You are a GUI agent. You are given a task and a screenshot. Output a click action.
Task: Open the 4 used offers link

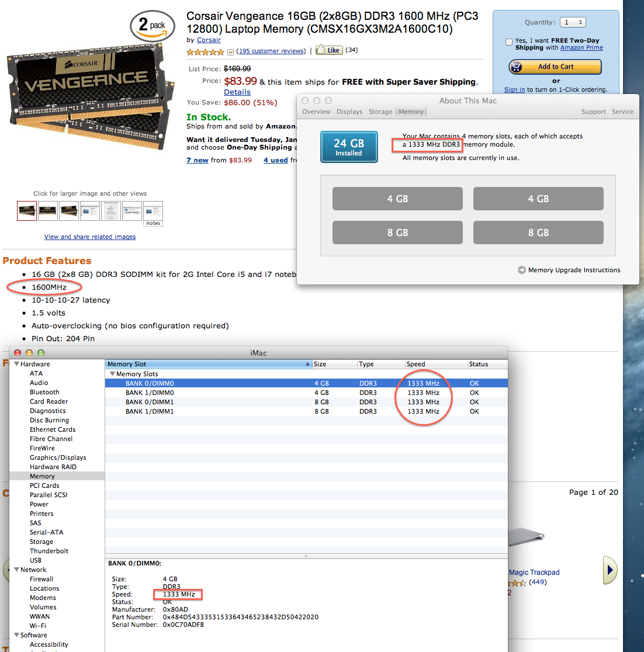(x=275, y=160)
